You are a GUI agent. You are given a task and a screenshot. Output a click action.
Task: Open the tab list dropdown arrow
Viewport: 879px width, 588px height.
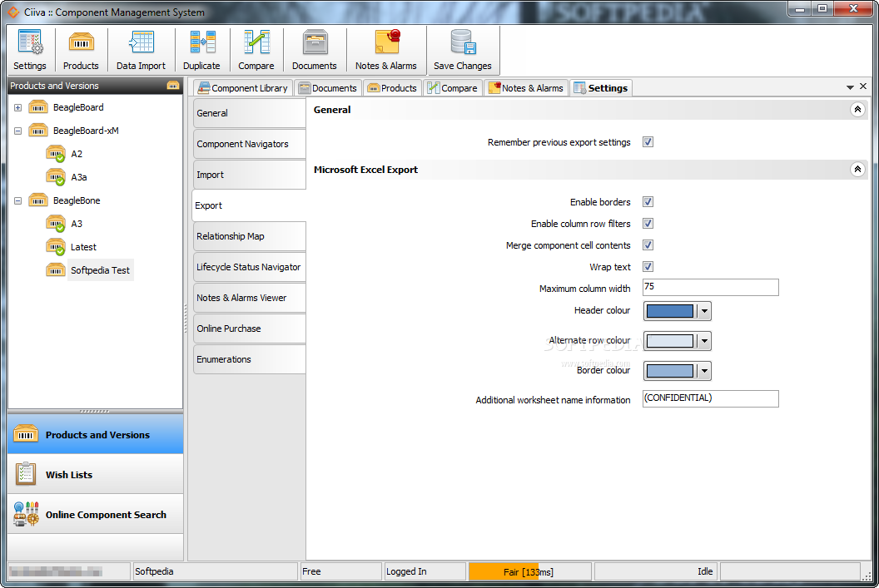pos(850,87)
